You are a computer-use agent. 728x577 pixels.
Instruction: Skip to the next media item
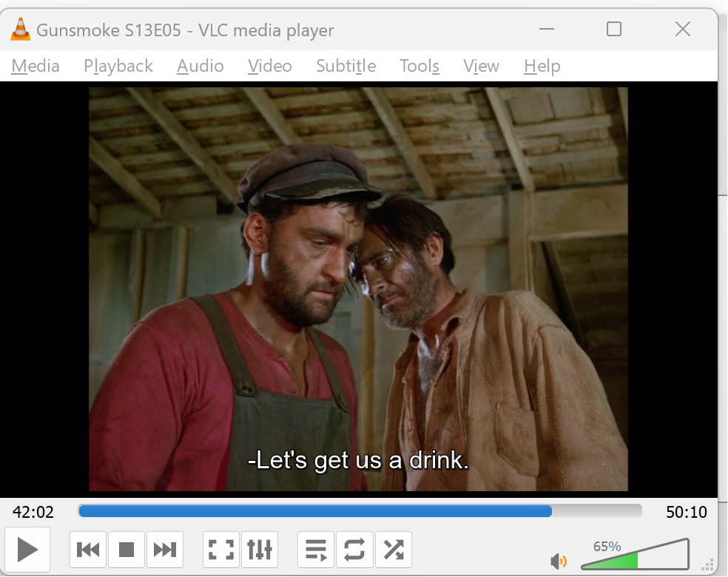pos(165,550)
